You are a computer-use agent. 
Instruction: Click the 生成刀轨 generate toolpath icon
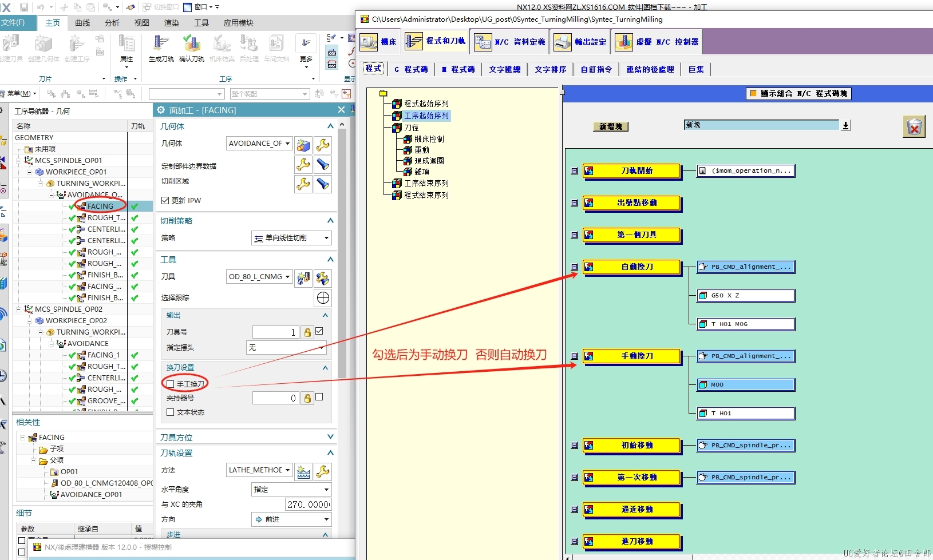(x=161, y=44)
